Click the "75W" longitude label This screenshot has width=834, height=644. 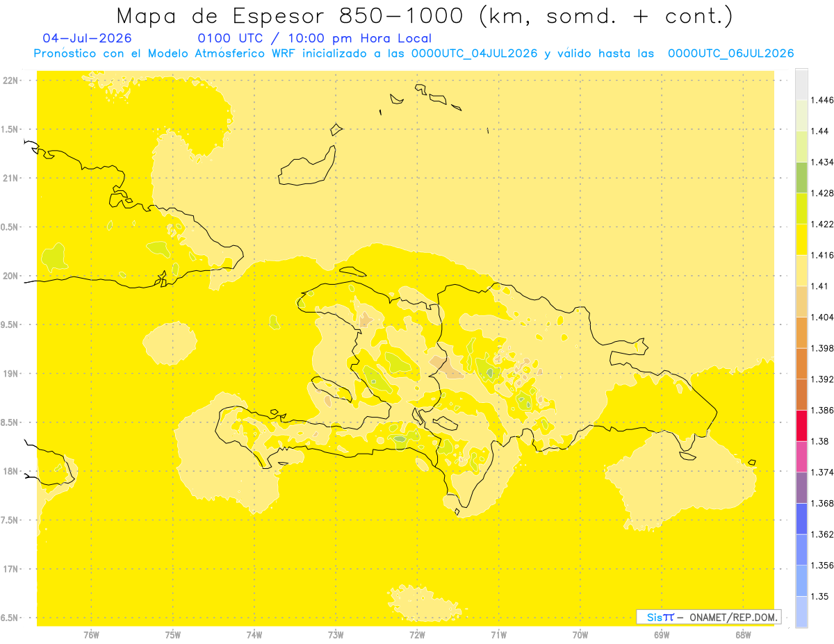tap(173, 635)
